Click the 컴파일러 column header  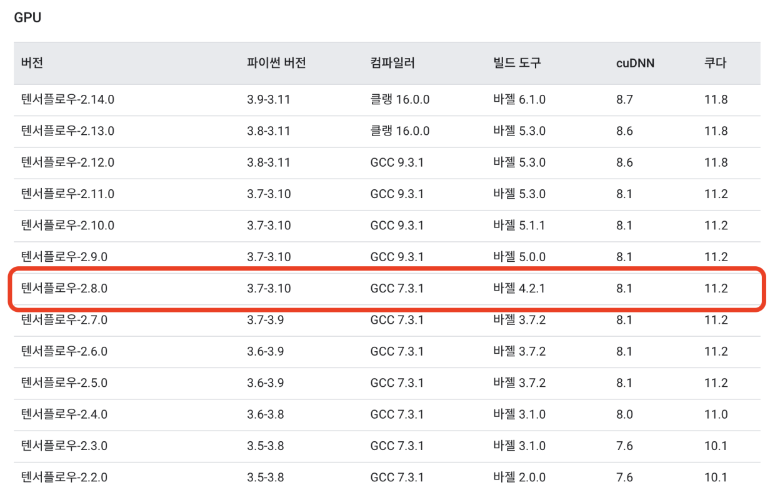[392, 63]
